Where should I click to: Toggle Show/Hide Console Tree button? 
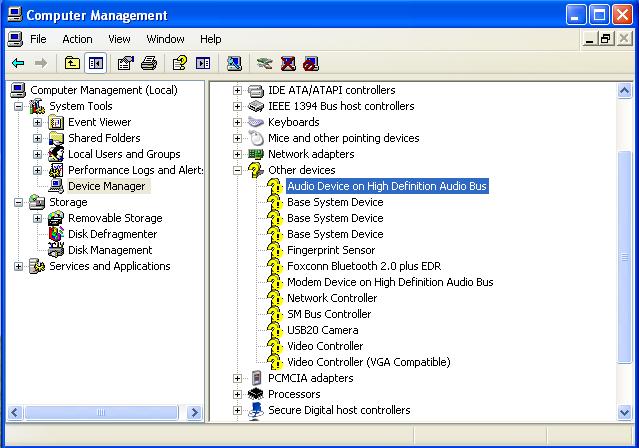[95, 63]
